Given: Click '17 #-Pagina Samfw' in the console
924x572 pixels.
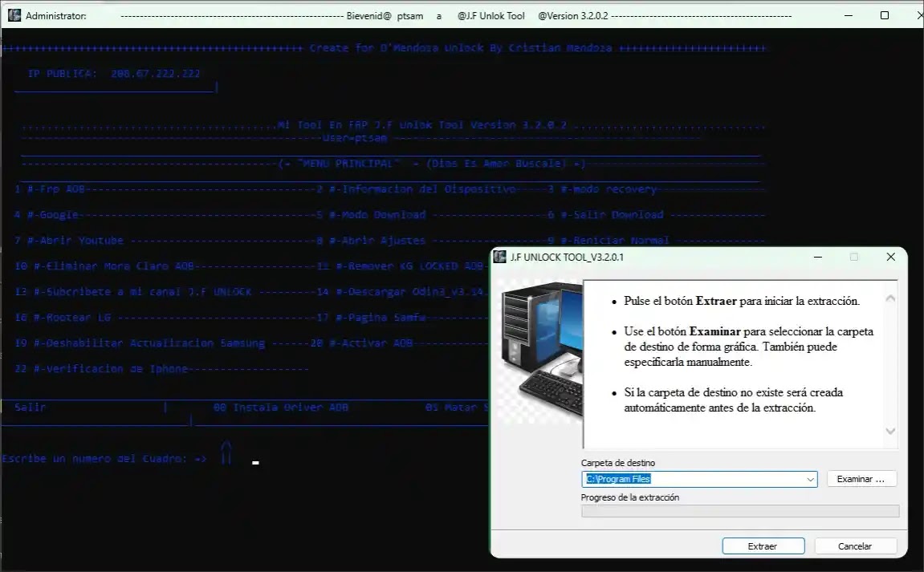Looking at the screenshot, I should tap(371, 318).
